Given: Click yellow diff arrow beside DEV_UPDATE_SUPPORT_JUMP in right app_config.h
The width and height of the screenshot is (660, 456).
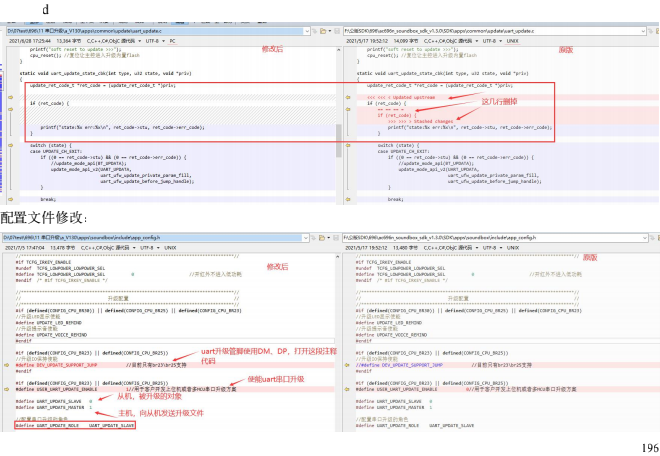Looking at the screenshot, I should click(347, 365).
